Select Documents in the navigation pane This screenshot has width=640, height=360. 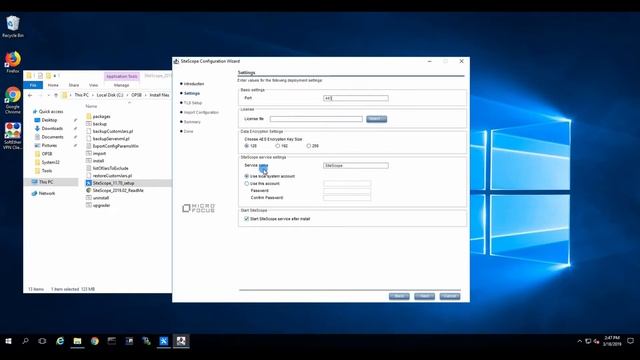[x=52, y=137]
